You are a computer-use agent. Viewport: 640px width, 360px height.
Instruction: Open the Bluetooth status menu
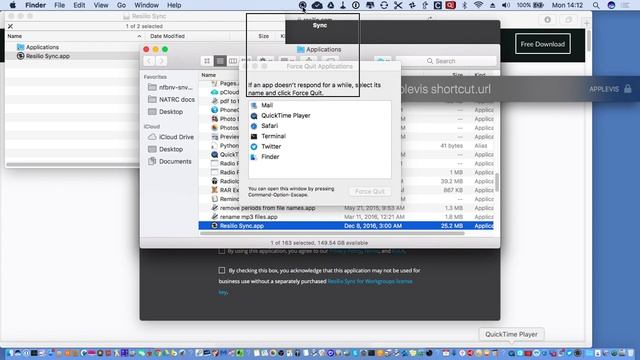point(464,5)
